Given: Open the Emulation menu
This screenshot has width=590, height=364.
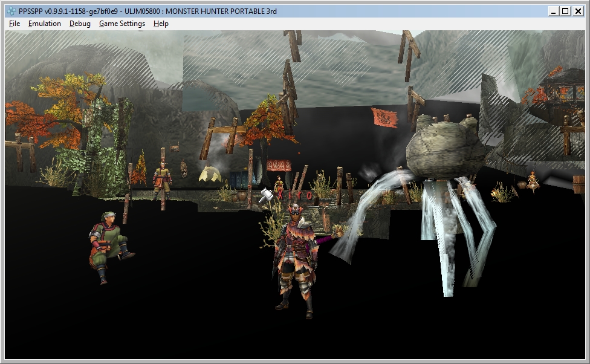Looking at the screenshot, I should 45,24.
